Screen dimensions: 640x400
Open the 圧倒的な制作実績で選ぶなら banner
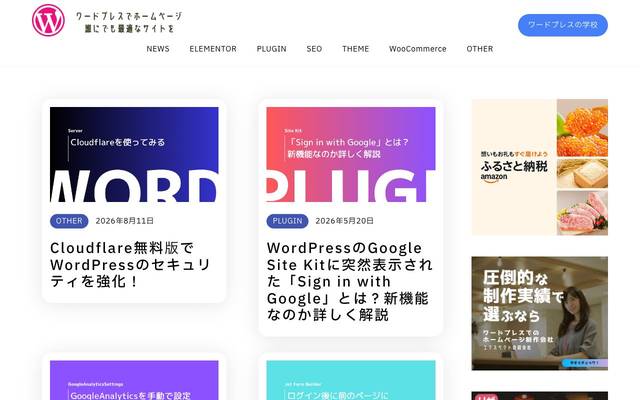(540, 313)
